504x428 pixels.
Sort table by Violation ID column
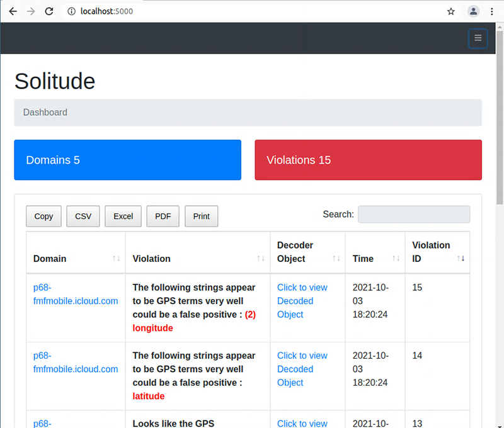437,252
